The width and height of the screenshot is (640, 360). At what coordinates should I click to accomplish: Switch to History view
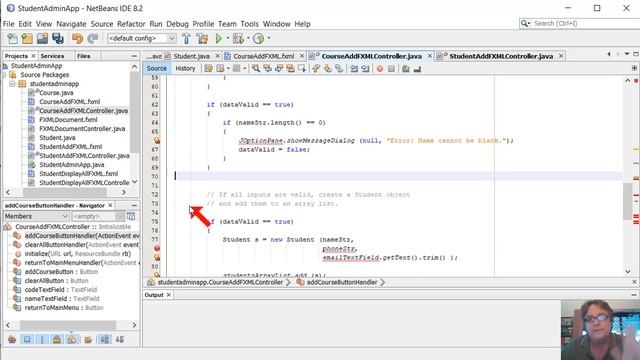tap(185, 69)
